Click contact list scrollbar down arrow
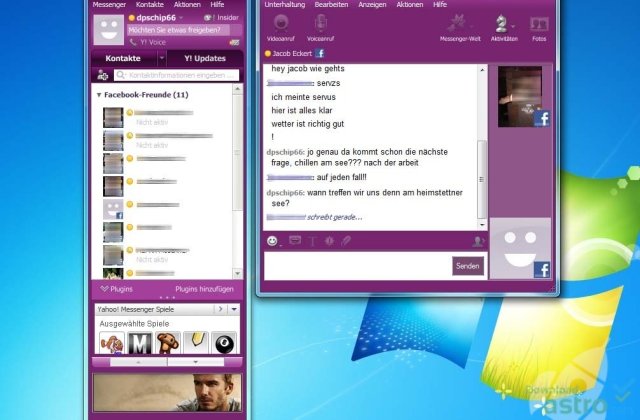Image resolution: width=640 pixels, height=420 pixels. [x=238, y=273]
